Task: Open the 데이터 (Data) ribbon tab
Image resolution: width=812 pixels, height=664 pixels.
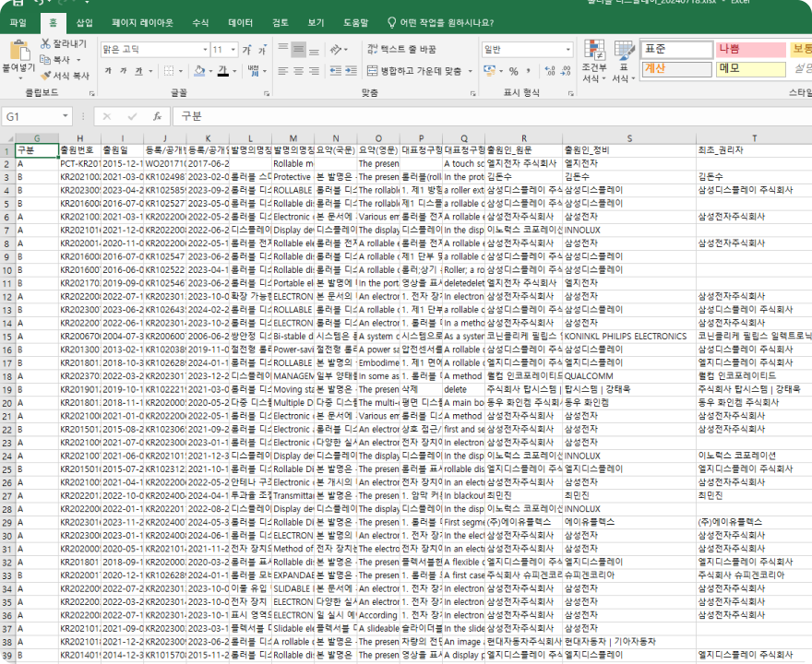Action: (x=240, y=22)
